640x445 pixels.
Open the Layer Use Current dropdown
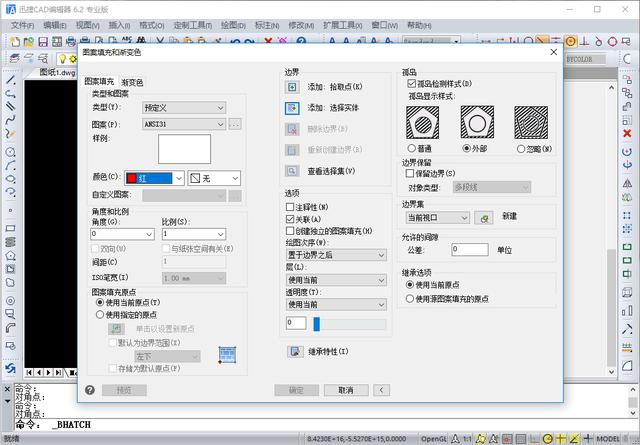(x=336, y=280)
